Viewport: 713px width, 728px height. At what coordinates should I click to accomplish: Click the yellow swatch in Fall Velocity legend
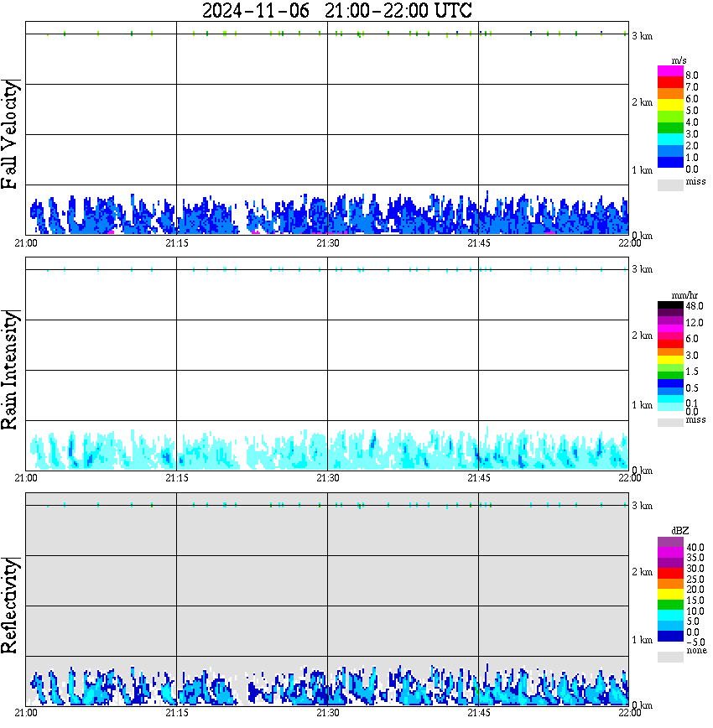point(670,105)
